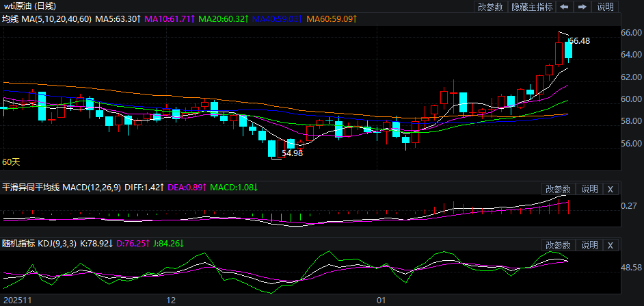Select the orange MA60:59.09 label

pyautogui.click(x=331, y=18)
